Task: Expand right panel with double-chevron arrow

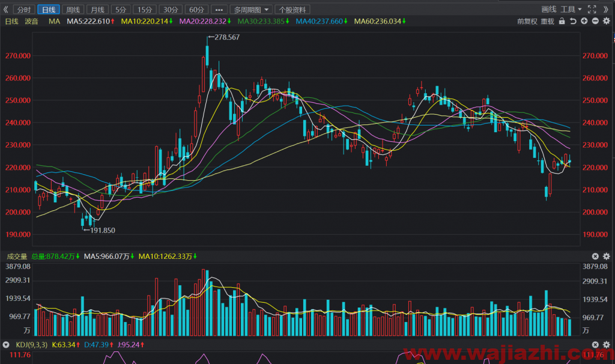Action: pos(606,9)
